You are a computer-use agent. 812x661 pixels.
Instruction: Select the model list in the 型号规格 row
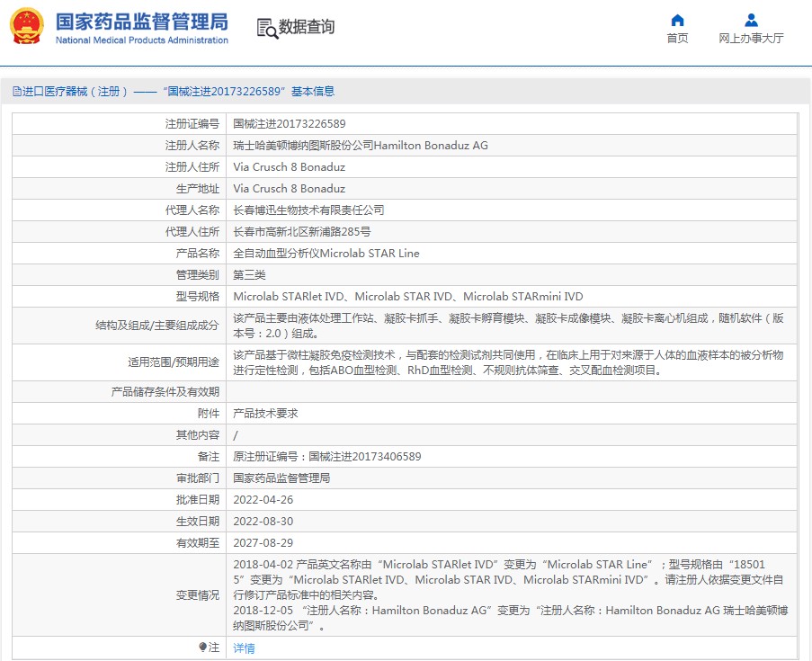click(408, 297)
